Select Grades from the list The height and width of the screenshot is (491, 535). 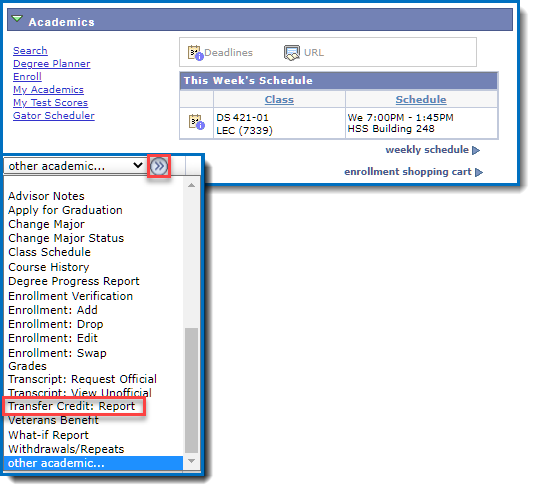pos(27,366)
